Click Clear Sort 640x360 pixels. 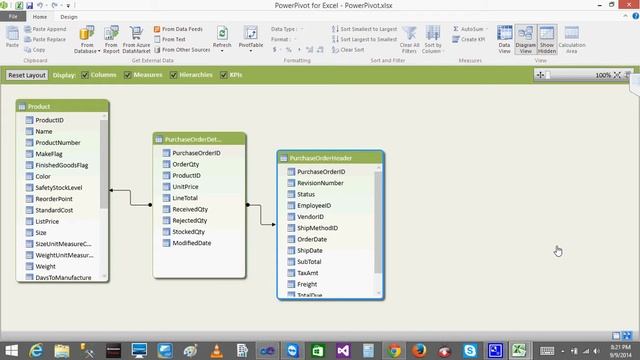(348, 49)
